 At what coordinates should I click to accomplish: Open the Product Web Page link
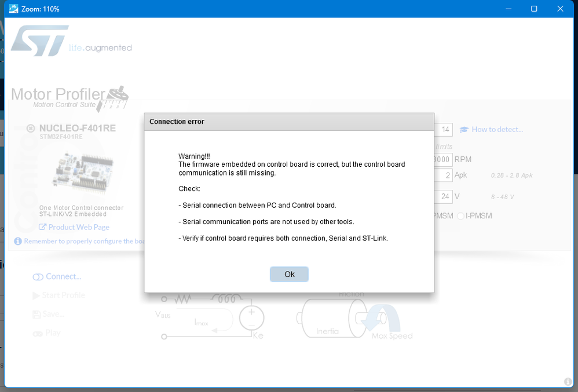79,227
